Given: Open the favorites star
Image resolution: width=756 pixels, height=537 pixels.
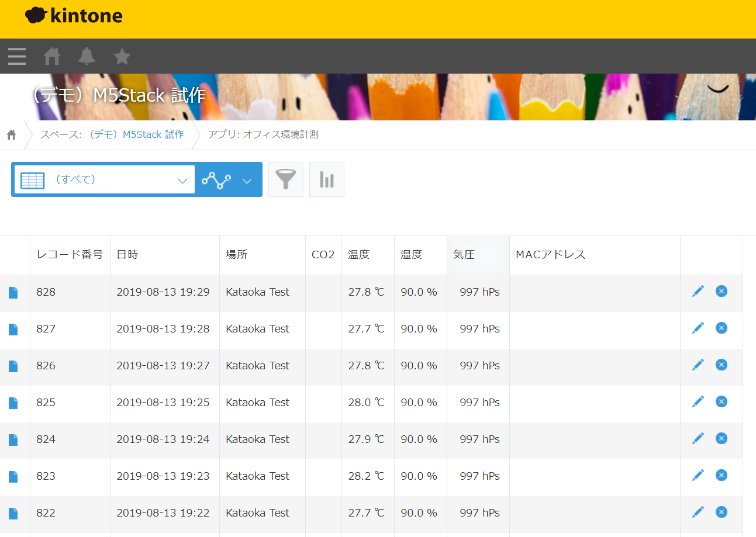Looking at the screenshot, I should (x=122, y=56).
